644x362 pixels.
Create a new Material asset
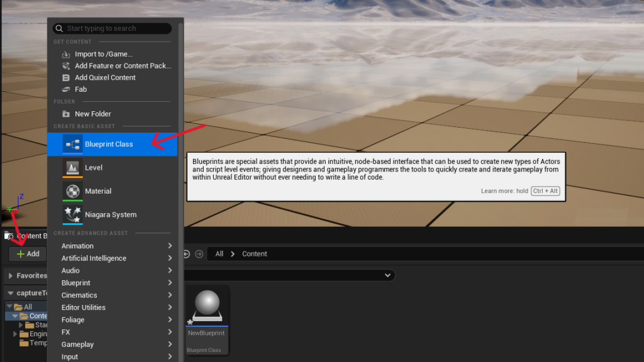112,191
